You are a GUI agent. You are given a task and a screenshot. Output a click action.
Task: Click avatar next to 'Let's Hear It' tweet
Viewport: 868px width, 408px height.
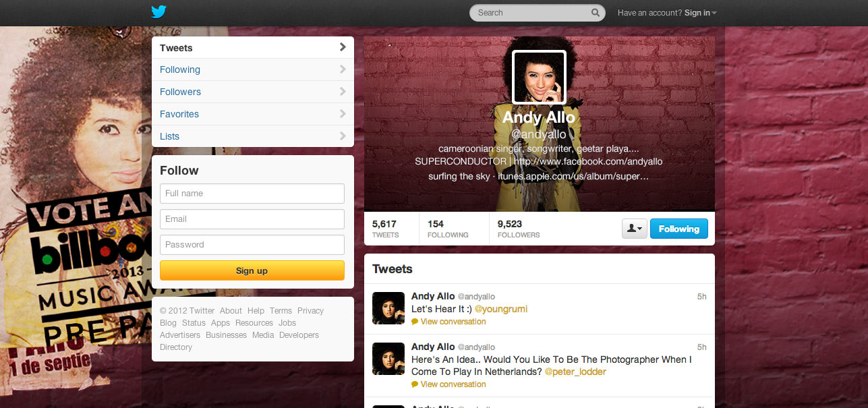pos(388,308)
